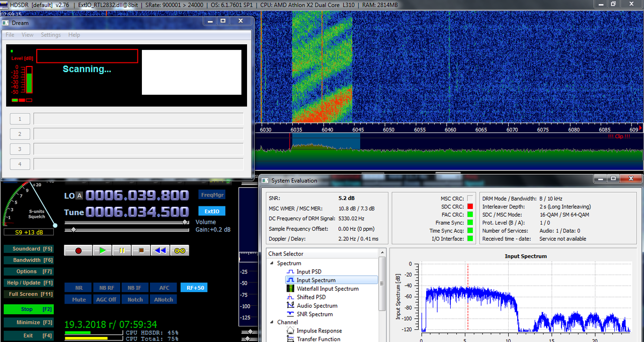Click the green Play button
The width and height of the screenshot is (644, 342).
coord(102,250)
